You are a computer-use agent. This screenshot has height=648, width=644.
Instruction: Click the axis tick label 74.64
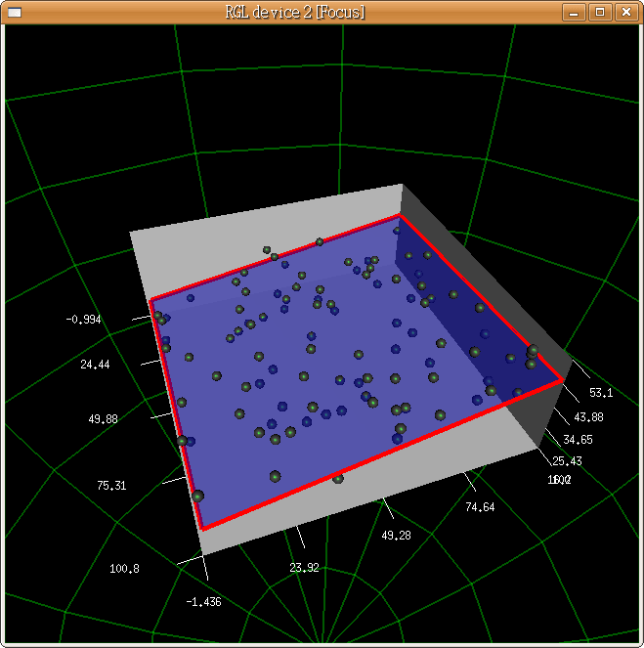479,506
